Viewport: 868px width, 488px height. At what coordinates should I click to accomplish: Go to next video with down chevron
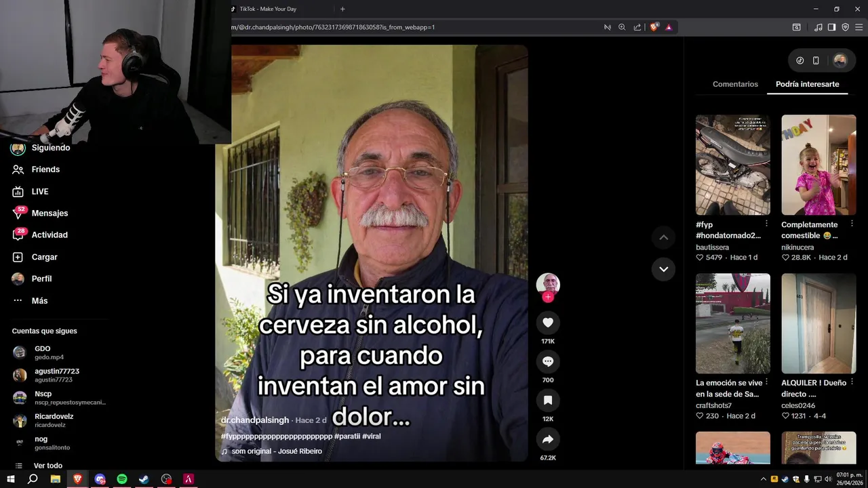663,269
